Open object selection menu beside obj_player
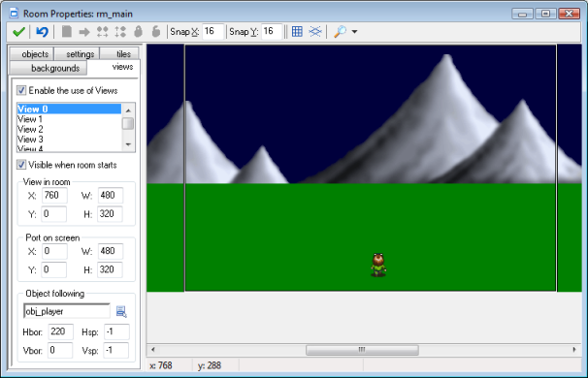This screenshot has height=378, width=588. click(x=121, y=311)
